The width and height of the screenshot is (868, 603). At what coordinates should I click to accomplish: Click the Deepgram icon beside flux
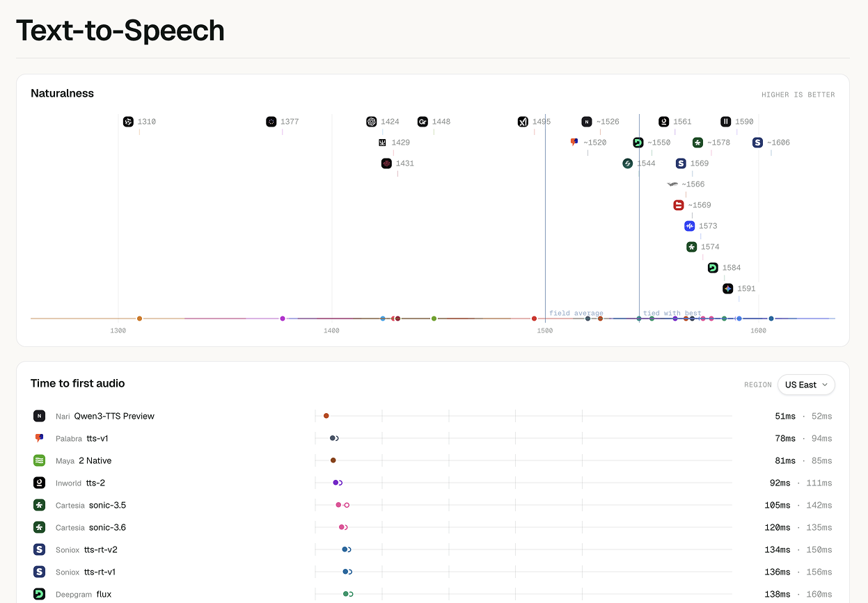click(x=39, y=594)
